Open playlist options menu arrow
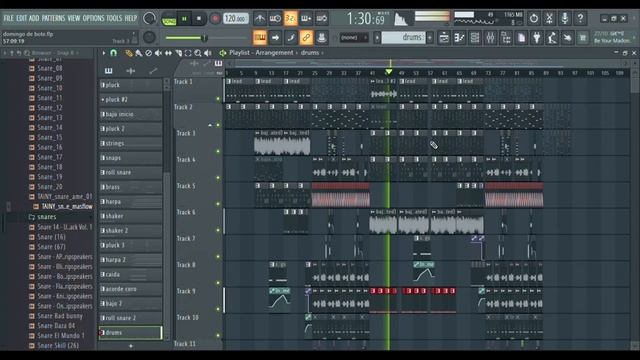 (104, 53)
